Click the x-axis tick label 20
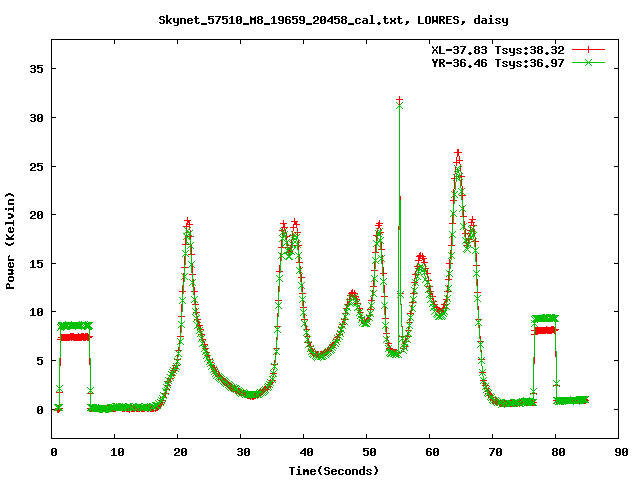640x480 pixels. (180, 452)
